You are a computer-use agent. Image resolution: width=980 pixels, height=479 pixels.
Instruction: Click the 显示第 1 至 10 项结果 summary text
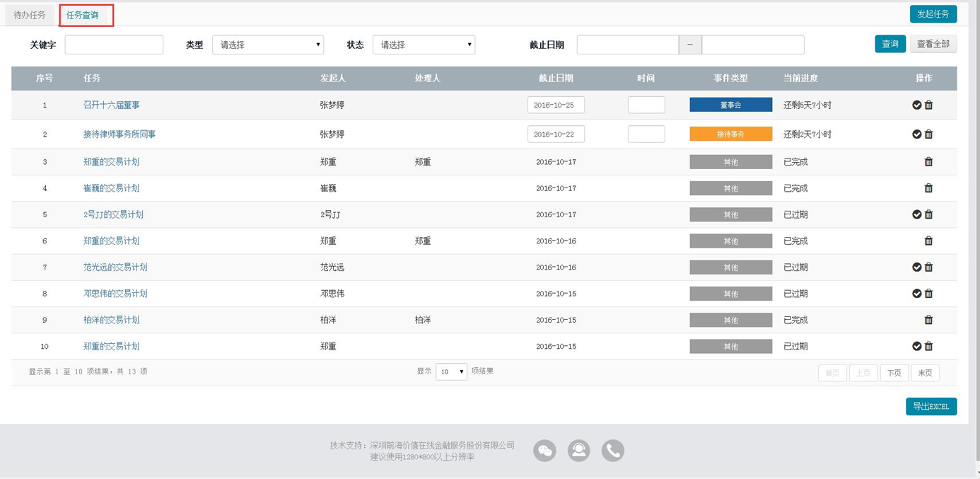click(x=88, y=371)
